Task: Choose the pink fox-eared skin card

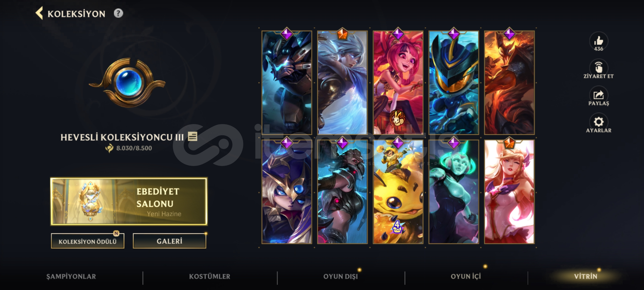Action: (509, 192)
